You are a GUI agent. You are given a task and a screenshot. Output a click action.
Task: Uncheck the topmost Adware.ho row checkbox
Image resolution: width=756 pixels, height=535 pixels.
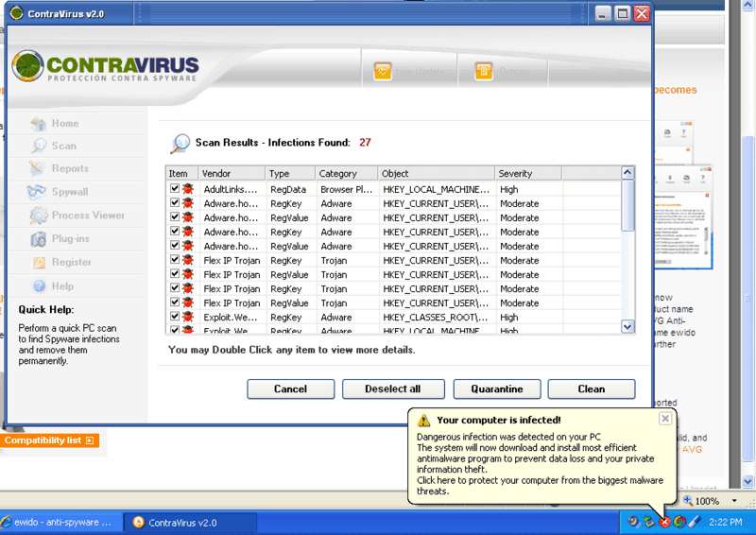click(x=175, y=202)
